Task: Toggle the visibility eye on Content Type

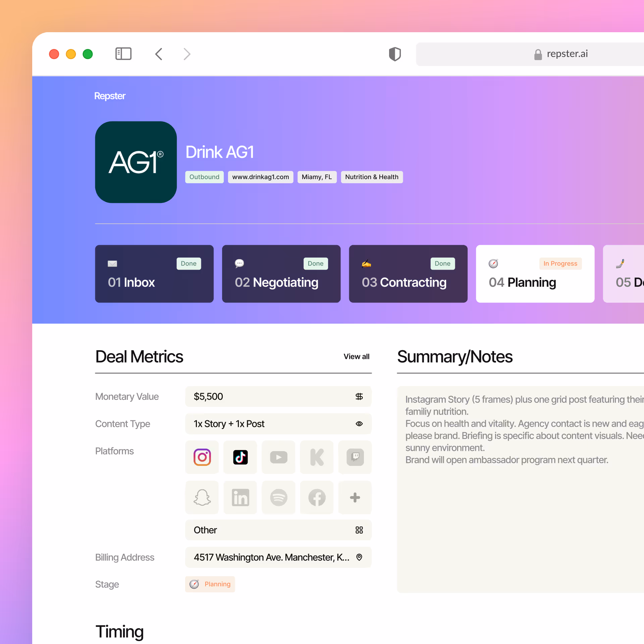Action: (359, 424)
